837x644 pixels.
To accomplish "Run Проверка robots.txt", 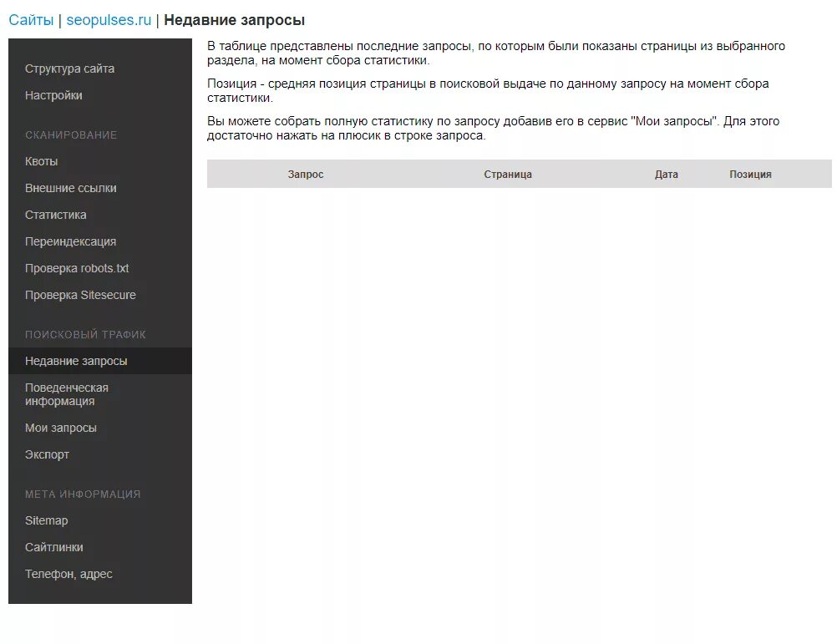I will [80, 268].
